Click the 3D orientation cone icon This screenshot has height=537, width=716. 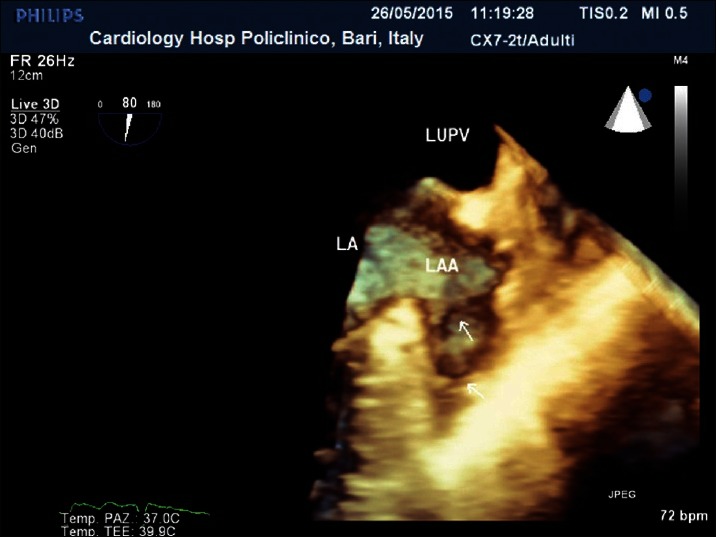click(625, 112)
